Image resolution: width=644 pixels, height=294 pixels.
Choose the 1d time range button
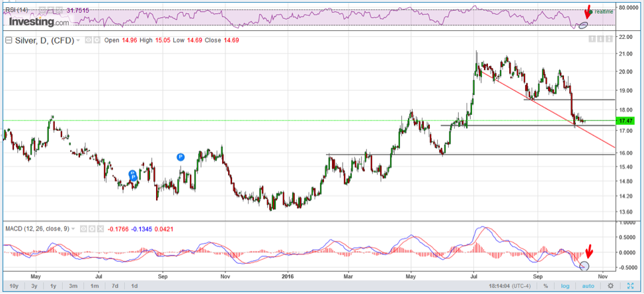point(134,286)
